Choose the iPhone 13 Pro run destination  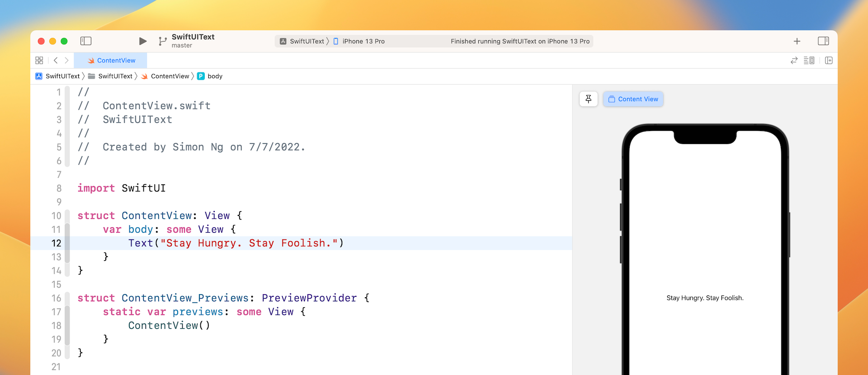pyautogui.click(x=359, y=41)
